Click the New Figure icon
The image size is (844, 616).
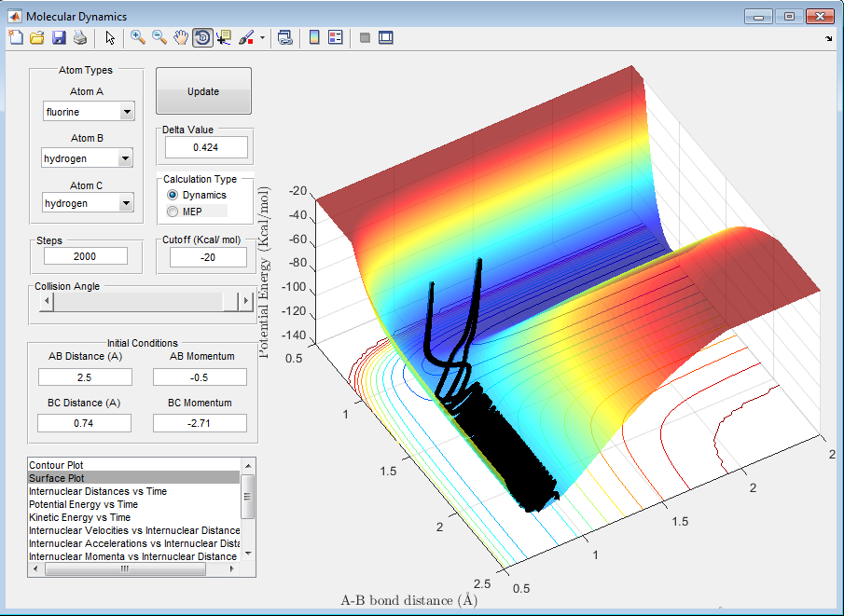16,37
